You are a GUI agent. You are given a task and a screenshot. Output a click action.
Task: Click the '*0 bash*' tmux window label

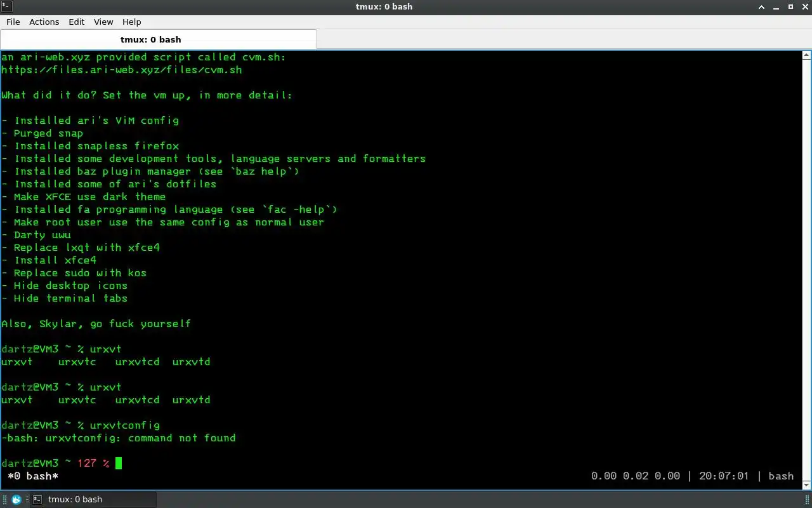click(33, 476)
